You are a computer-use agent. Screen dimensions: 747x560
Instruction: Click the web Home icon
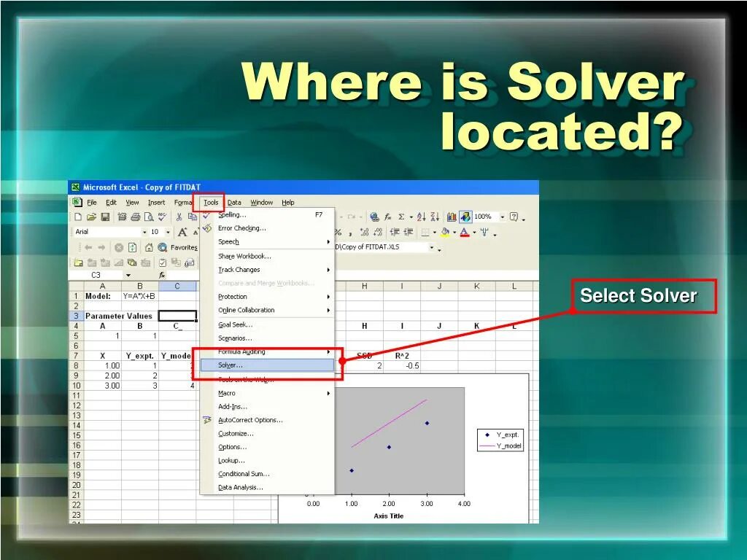coord(149,248)
